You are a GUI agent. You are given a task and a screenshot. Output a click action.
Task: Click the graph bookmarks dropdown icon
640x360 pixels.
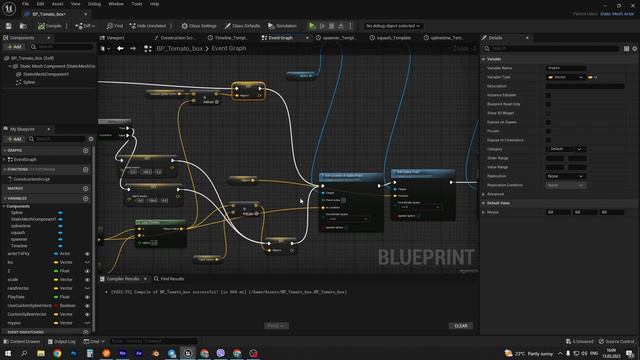105,49
